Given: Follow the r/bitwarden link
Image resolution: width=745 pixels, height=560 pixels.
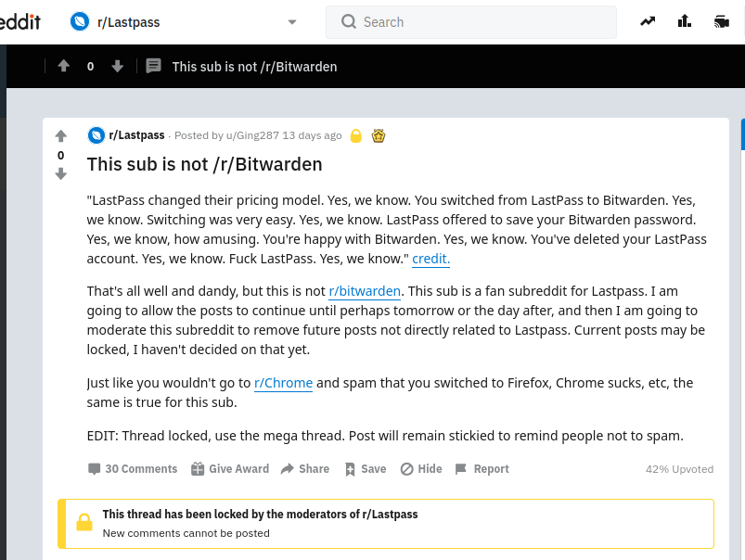Looking at the screenshot, I should (x=365, y=291).
